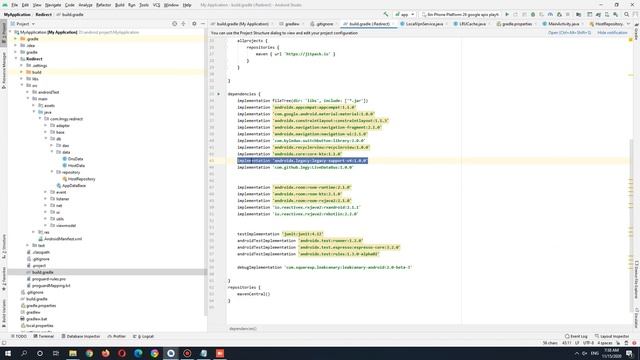
Task: Expand the viewmodel package
Action: (x=46, y=225)
